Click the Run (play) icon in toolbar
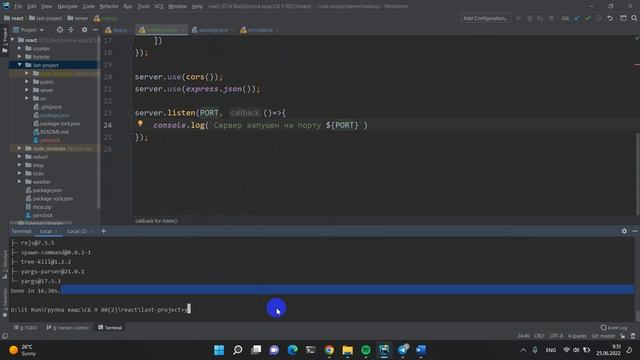 (519, 18)
